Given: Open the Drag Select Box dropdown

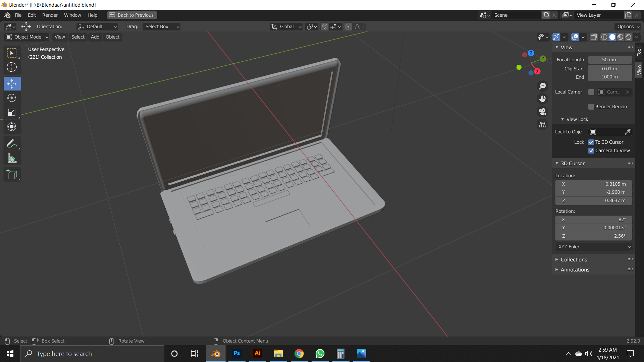Looking at the screenshot, I should [162, 26].
